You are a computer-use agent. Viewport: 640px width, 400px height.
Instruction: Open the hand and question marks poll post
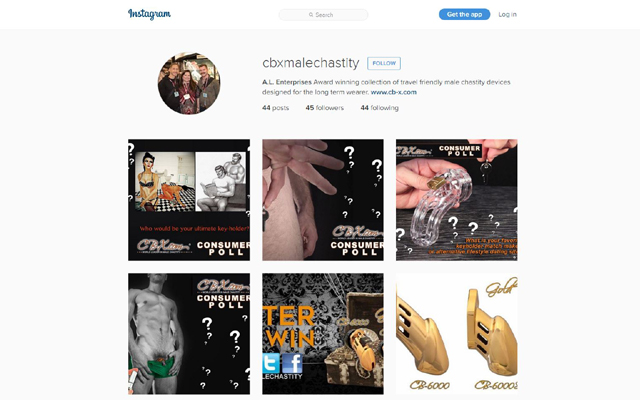coord(323,200)
